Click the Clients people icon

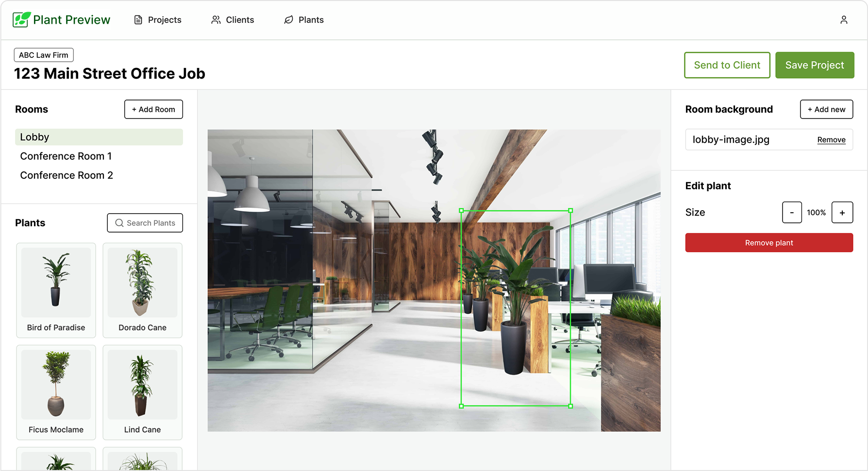216,20
